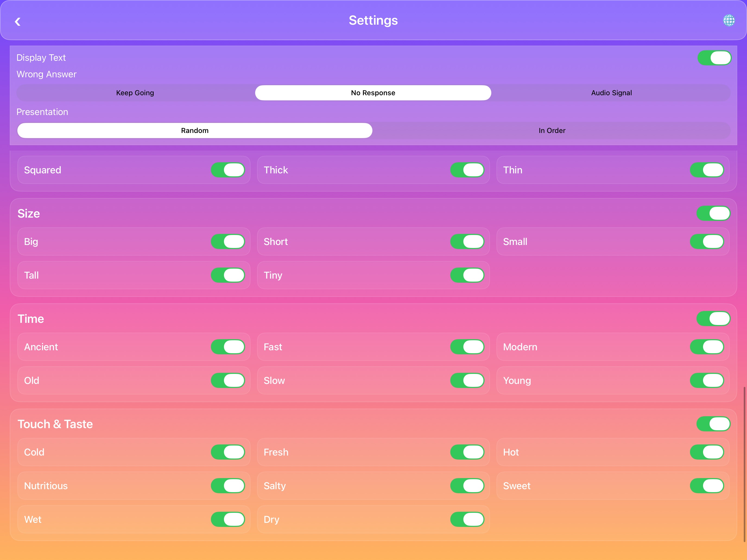
Task: Toggle the Young switch
Action: click(x=707, y=380)
